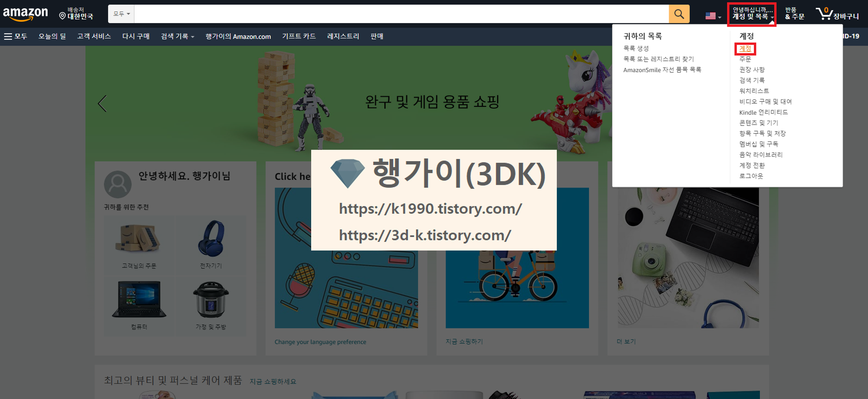Click the orange search magnifier button

pos(679,14)
